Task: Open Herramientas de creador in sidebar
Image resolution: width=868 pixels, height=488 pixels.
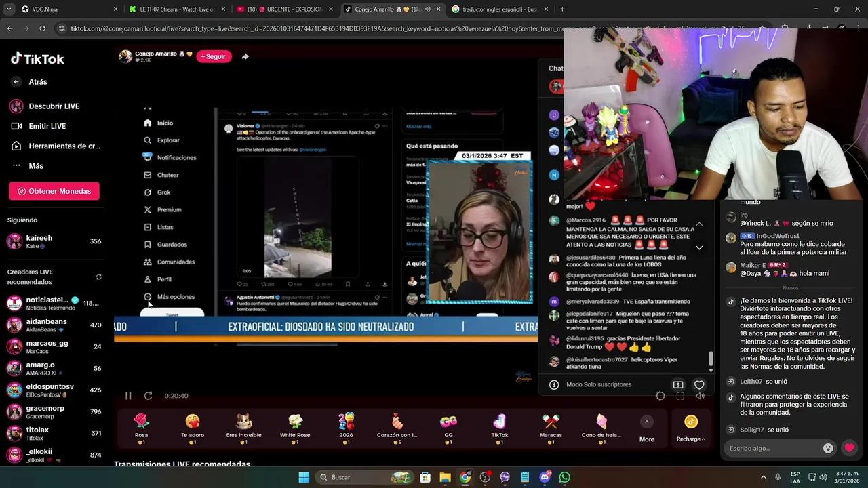Action: click(54, 146)
